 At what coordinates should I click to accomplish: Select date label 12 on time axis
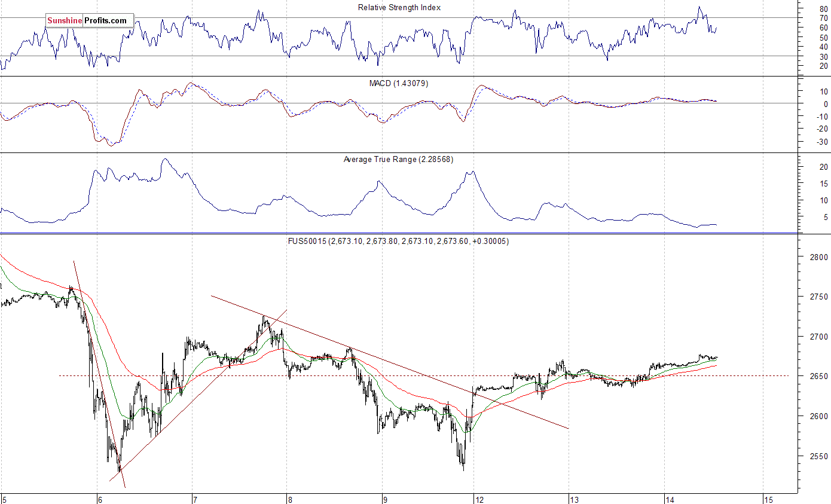point(479,499)
